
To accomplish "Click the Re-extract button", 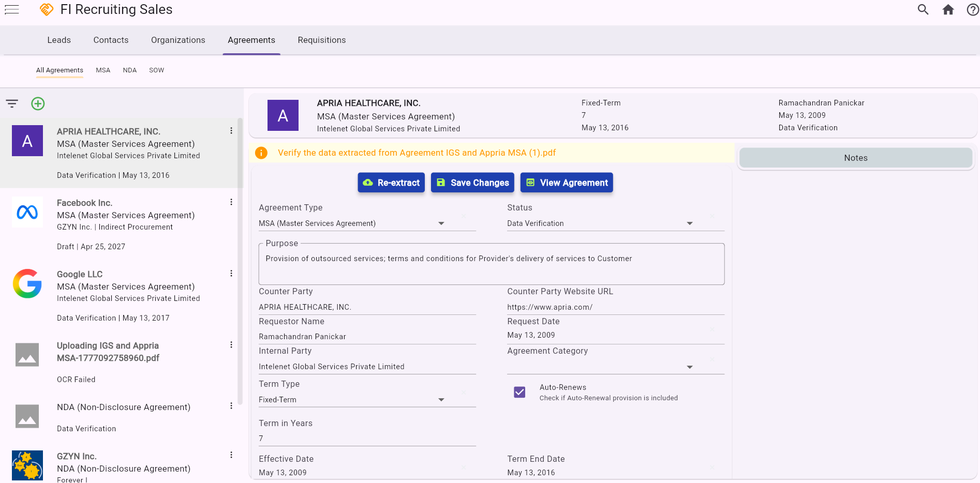I will pyautogui.click(x=391, y=183).
